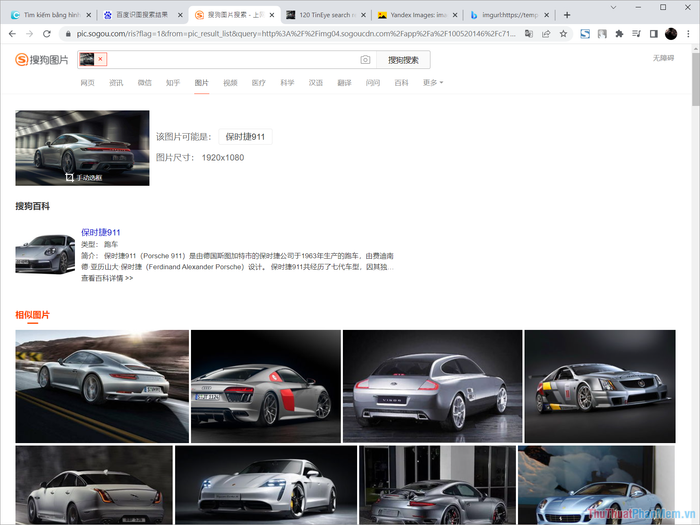Share this page icon in address bar
Image resolution: width=700 pixels, height=525 pixels.
pyautogui.click(x=546, y=34)
